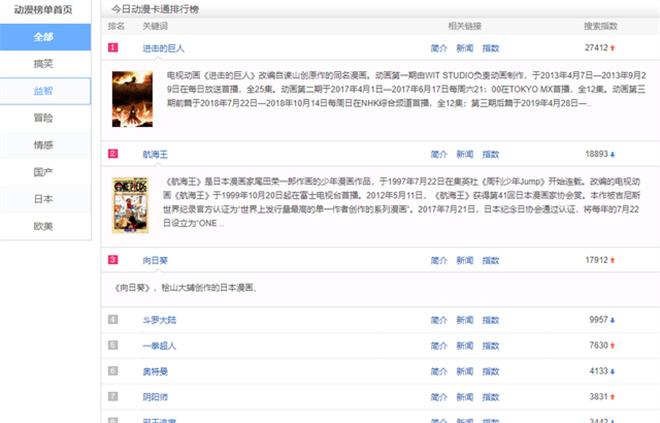Click rank 2 badge icon
This screenshot has width=660, height=423.
coord(113,154)
